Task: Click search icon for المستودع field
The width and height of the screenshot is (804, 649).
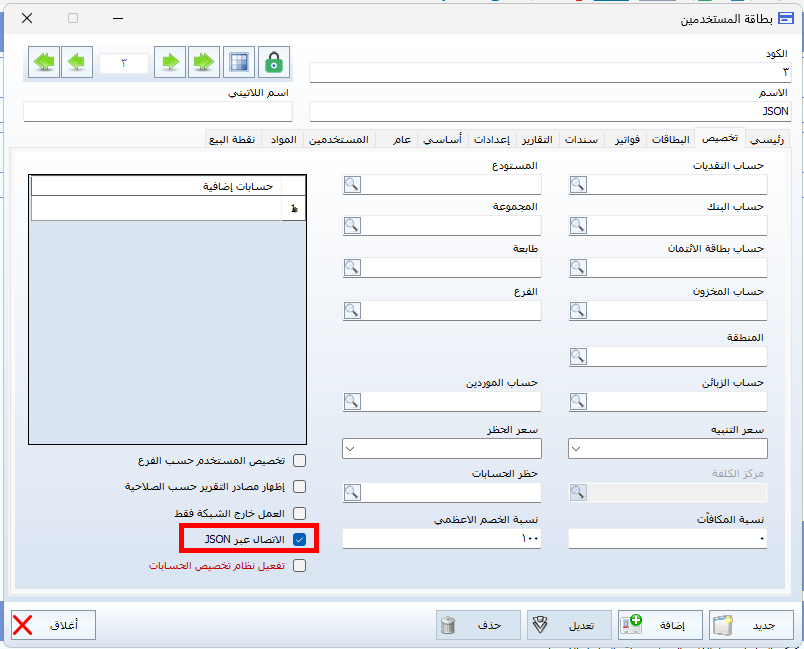Action: (352, 184)
